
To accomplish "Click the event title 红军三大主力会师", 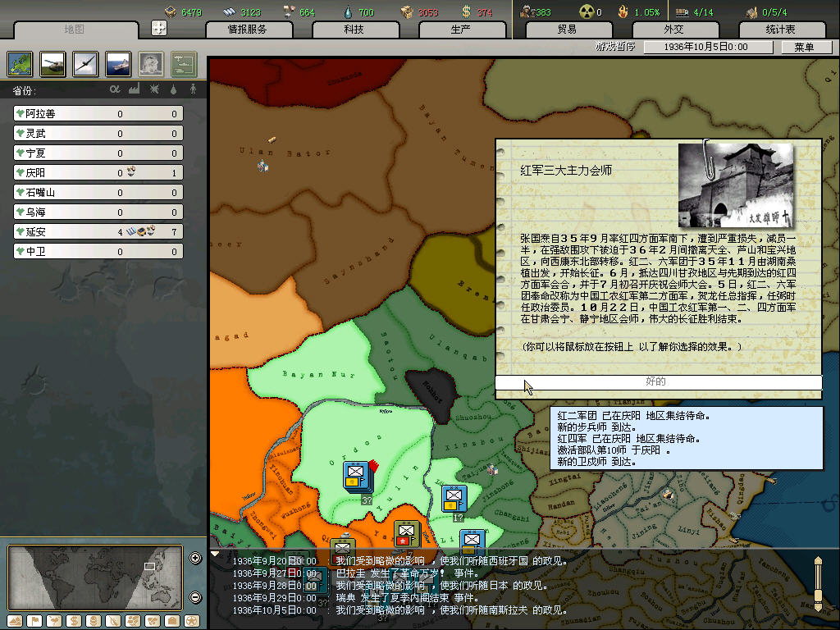I will tap(566, 171).
